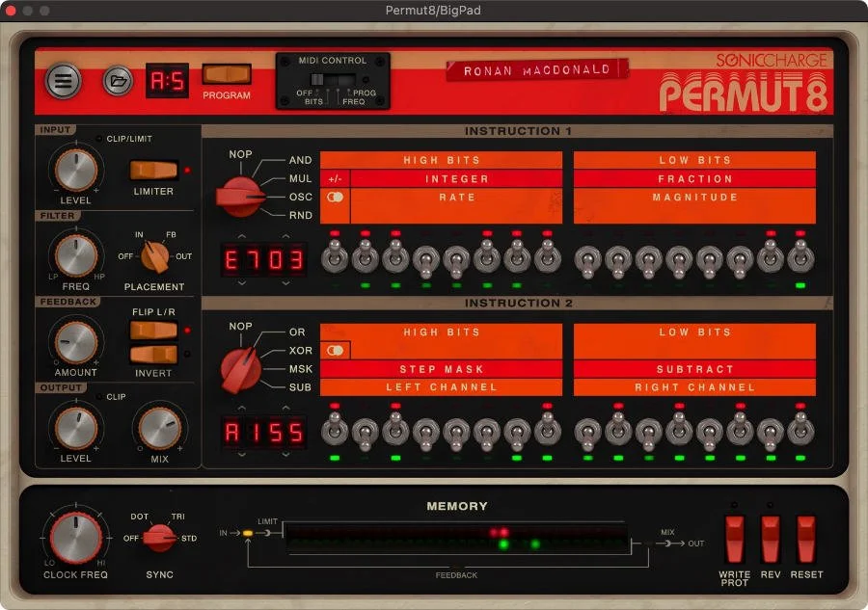Flip third high-bit switch in Instruction 2
868x610 pixels.
click(395, 428)
